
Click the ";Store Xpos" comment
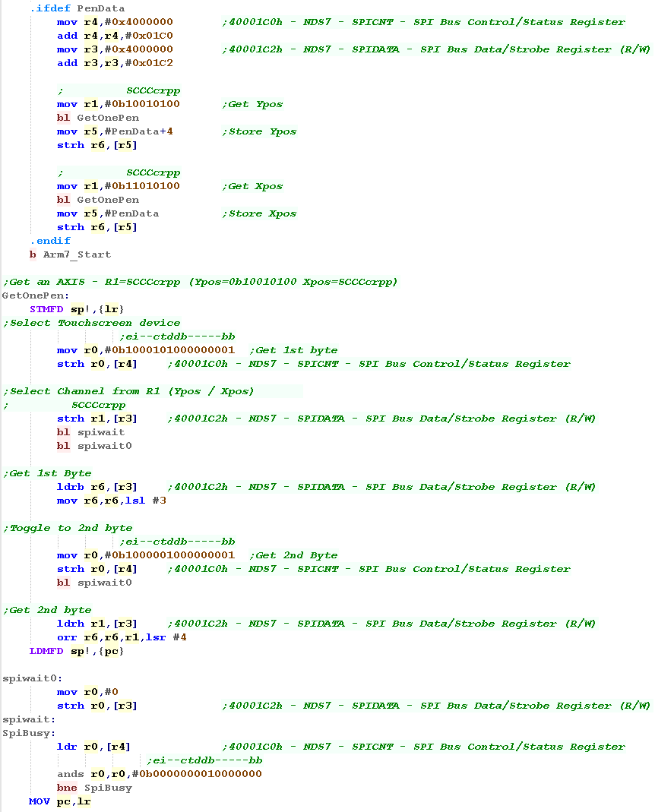(259, 213)
